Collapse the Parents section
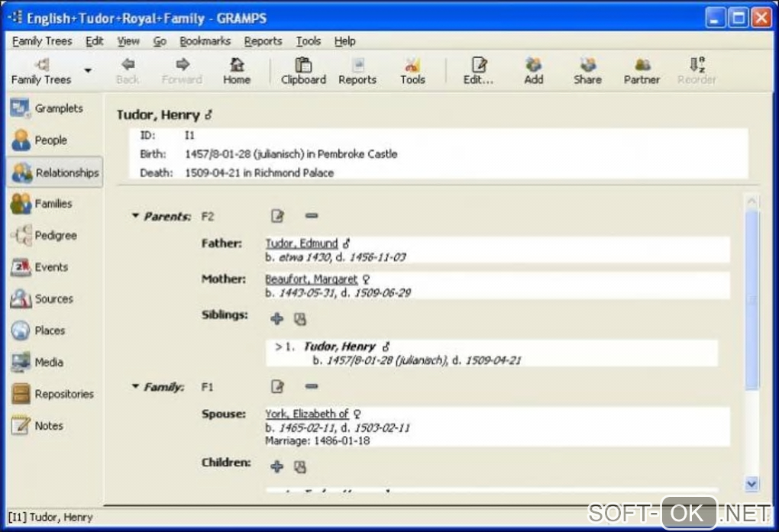Viewport: 779px width, 532px height. (x=135, y=215)
